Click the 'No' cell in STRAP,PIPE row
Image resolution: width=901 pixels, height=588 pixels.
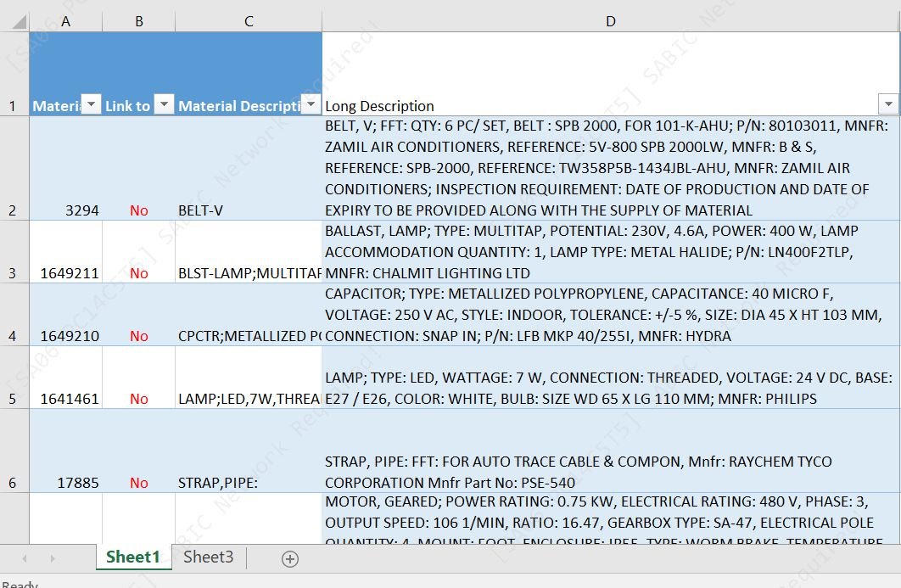coord(139,451)
